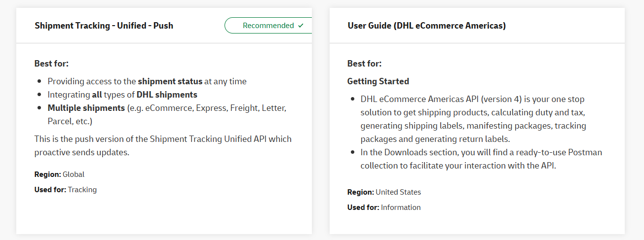This screenshot has width=644, height=240.
Task: Click "Best for:" heading in User Guide card
Action: point(364,64)
